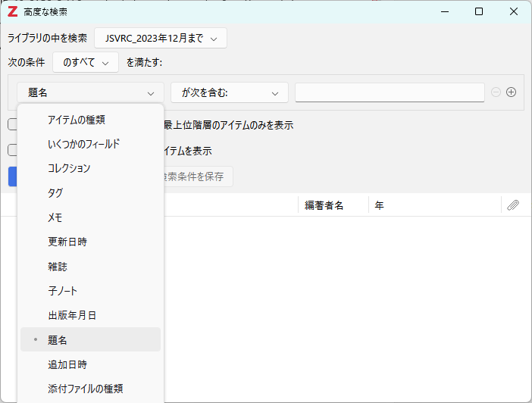The image size is (532, 403).
Task: Click the minus icon to remove condition
Action: 496,92
